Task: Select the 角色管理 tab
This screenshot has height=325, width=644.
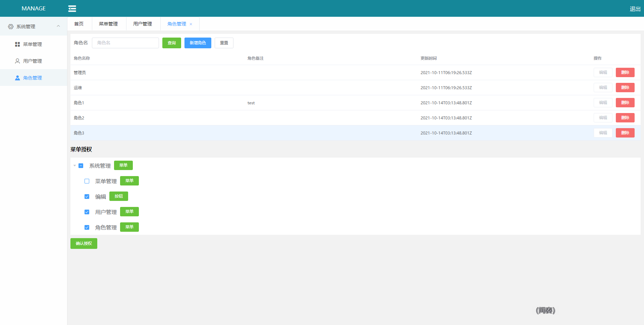Action: 177,24
